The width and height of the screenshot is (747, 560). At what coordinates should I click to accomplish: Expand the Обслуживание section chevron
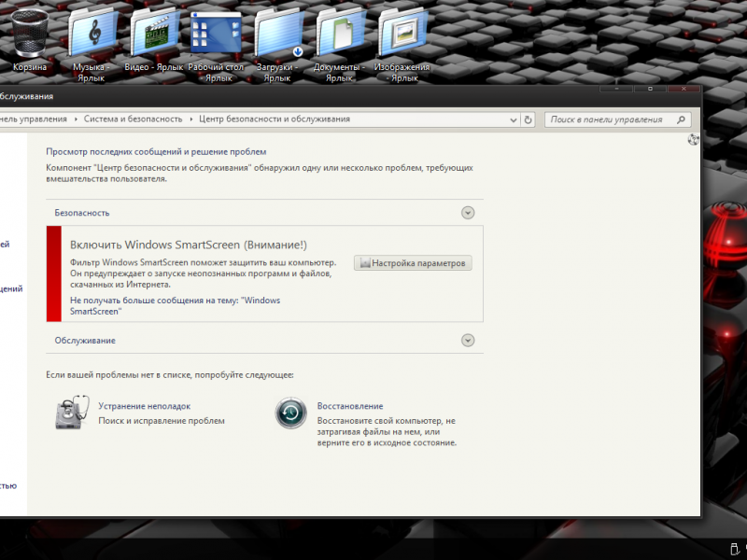468,340
